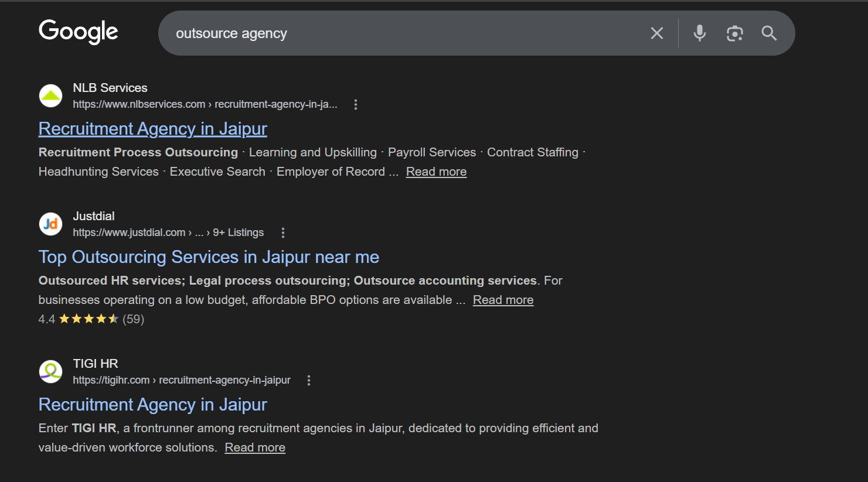
Task: Click the Google logo
Action: tap(79, 32)
